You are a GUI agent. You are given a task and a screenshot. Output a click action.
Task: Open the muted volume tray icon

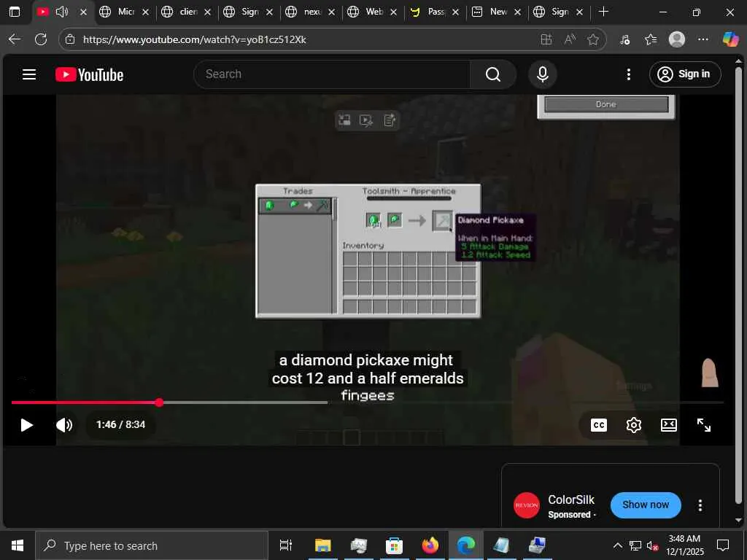point(652,545)
